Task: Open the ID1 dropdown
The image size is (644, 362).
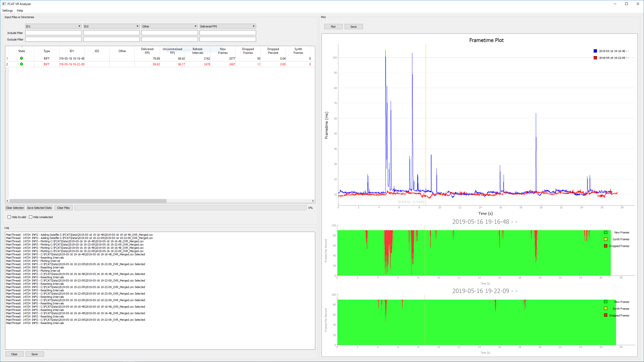Action: click(53, 26)
